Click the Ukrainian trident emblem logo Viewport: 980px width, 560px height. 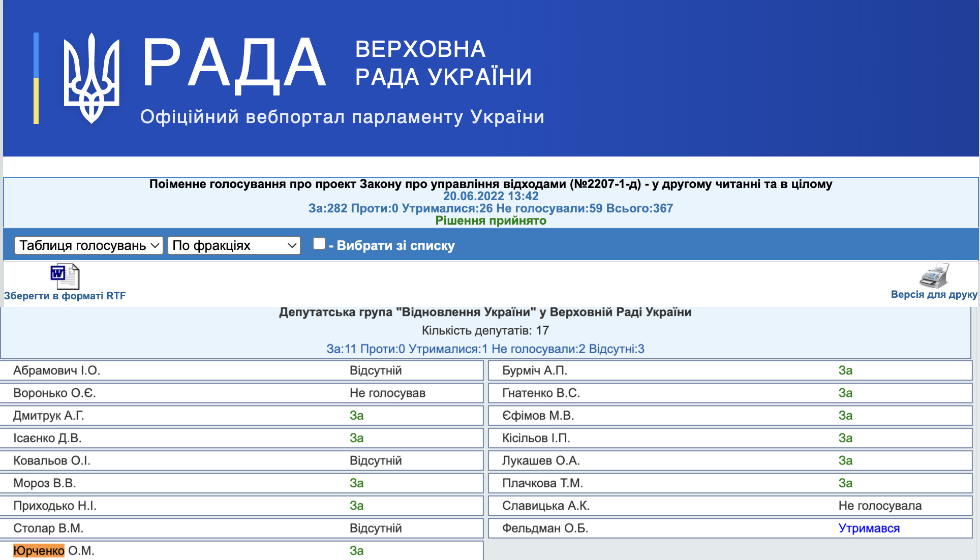(91, 78)
